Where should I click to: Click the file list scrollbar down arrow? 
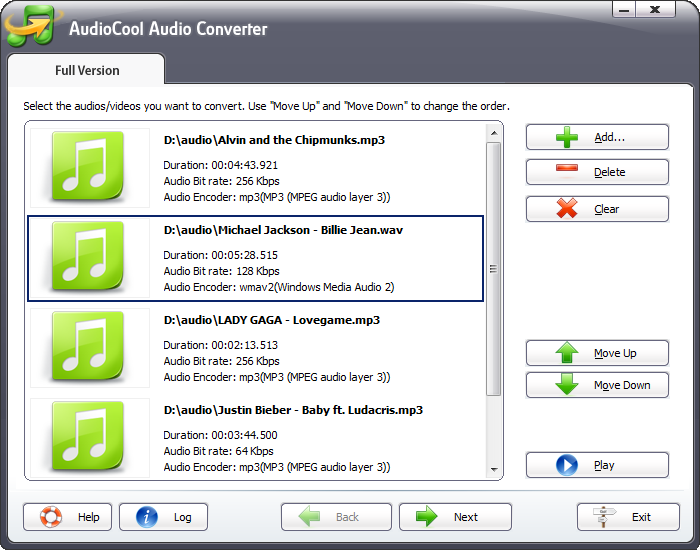point(494,469)
